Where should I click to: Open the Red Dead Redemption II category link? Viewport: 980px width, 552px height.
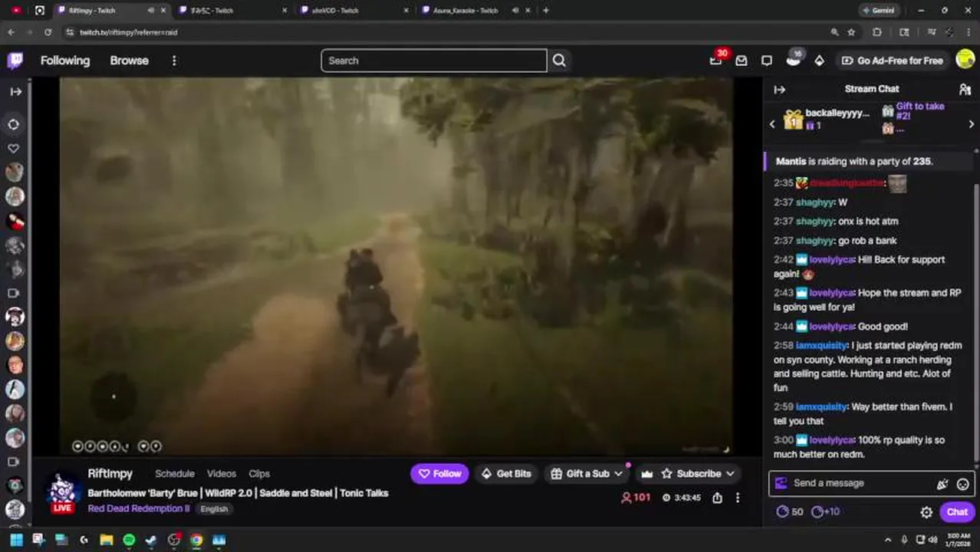[139, 508]
